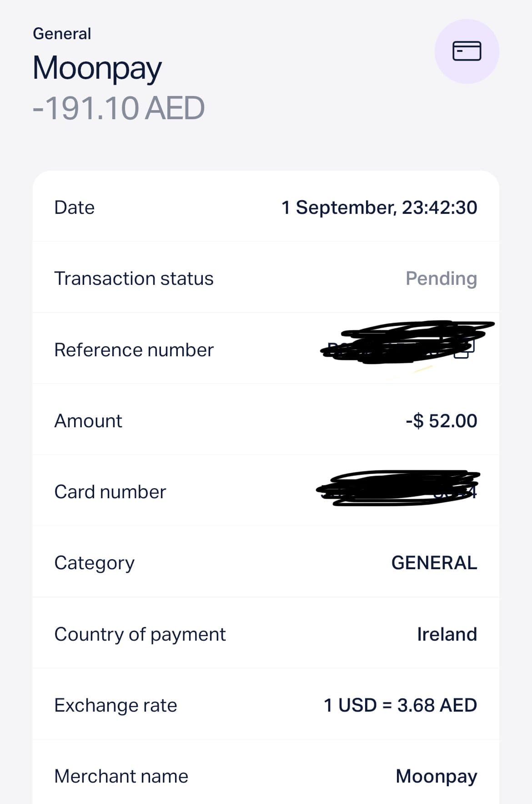Screen dimensions: 532x804
Task: Select the uppercase GENERAL category value
Action: click(434, 563)
